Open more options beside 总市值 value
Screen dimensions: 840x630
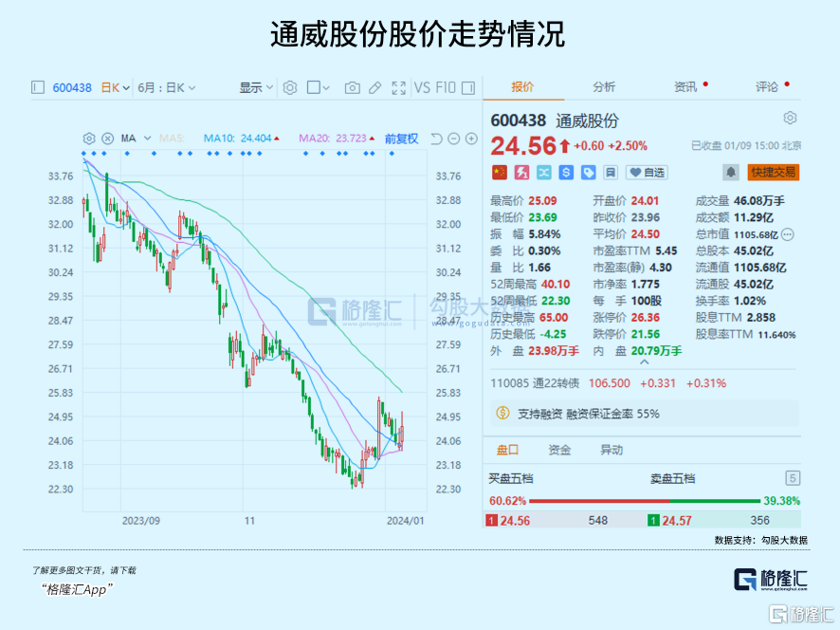788,234
